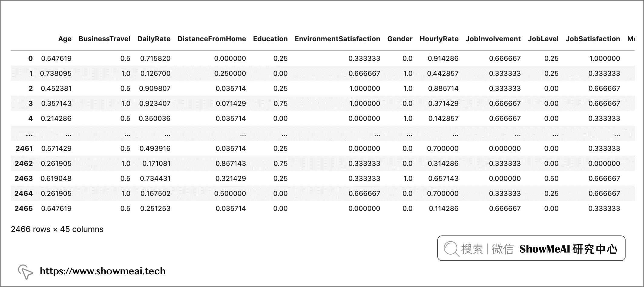Screen dimensions: 644x287
Task: Select row index 2464
Action: (24, 193)
